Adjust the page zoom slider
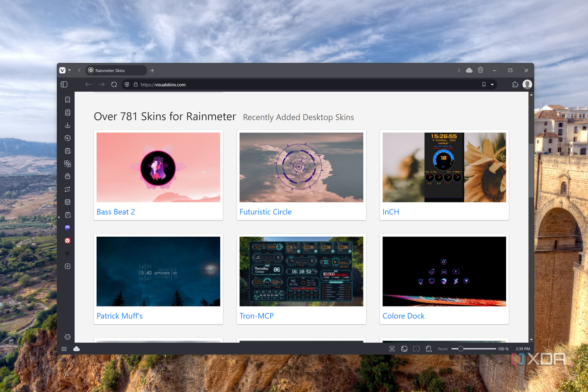Screen dimensions: 588x392 (461, 349)
